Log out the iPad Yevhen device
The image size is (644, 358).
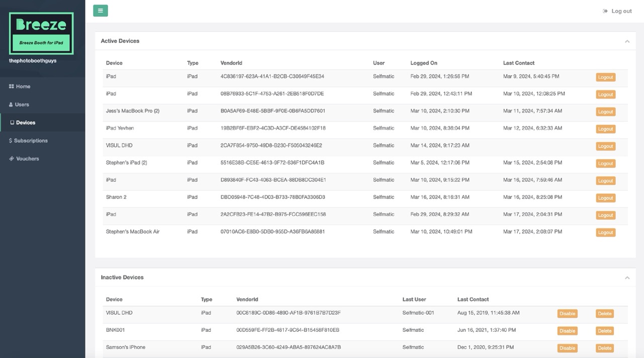(x=605, y=129)
